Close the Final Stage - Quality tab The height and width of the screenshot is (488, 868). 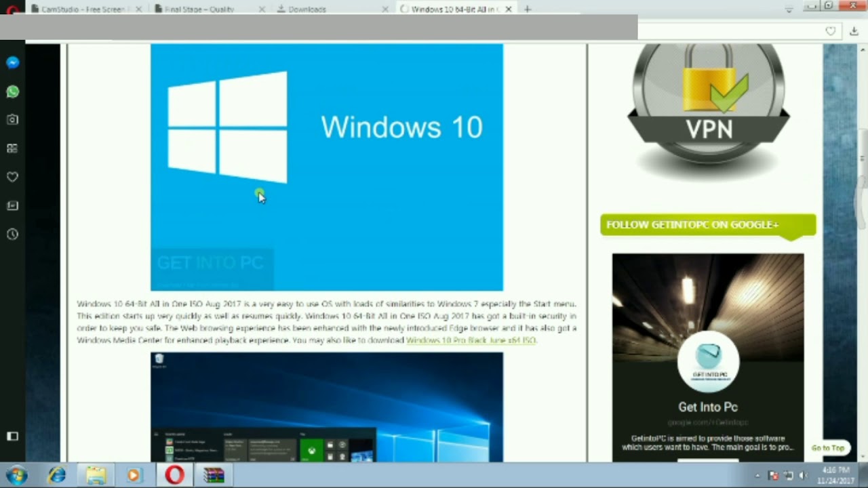point(262,9)
